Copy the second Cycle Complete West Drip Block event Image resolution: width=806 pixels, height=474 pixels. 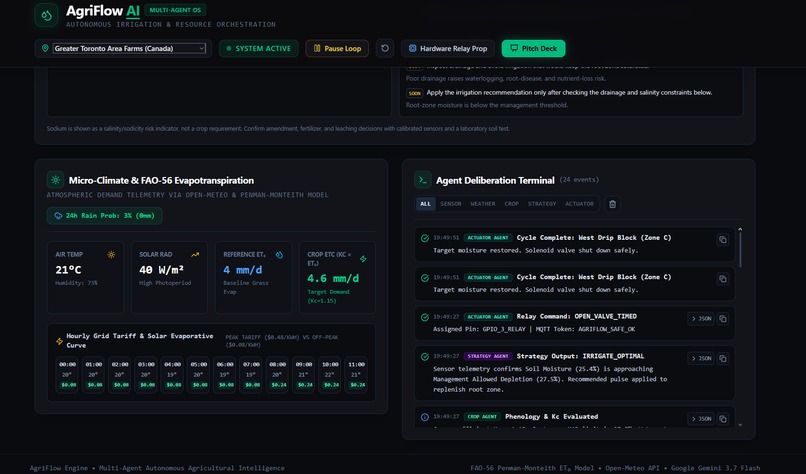point(723,279)
